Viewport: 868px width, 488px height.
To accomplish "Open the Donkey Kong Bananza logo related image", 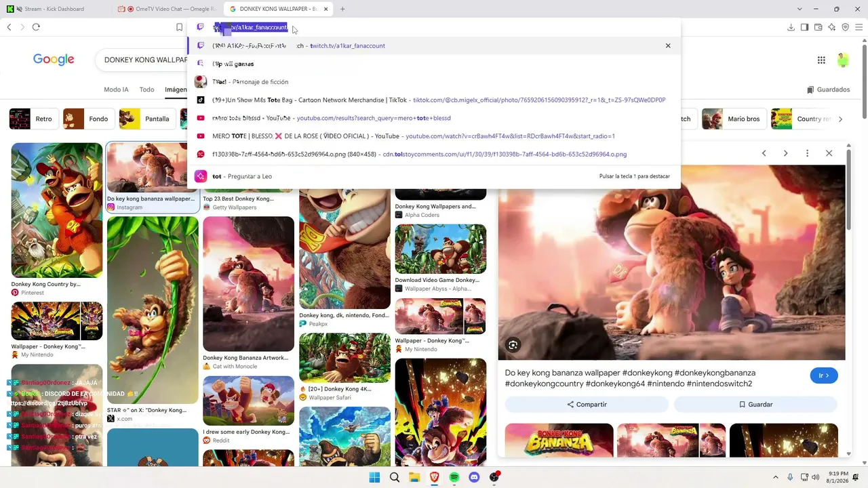I will click(559, 441).
